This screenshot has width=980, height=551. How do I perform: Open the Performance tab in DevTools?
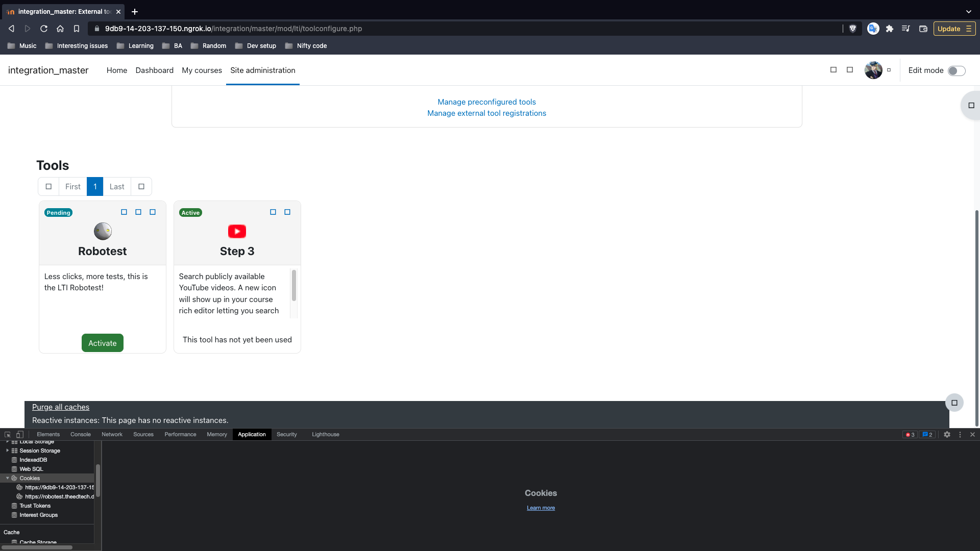click(180, 435)
